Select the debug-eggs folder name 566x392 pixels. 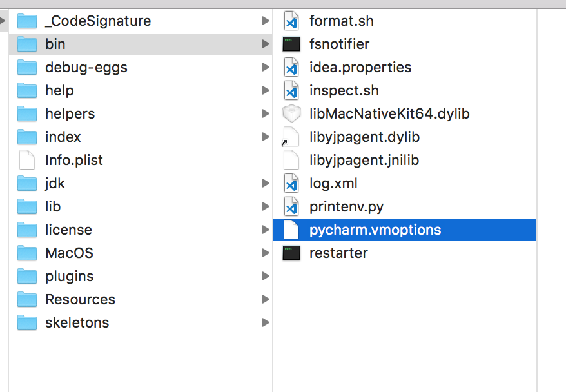point(86,68)
